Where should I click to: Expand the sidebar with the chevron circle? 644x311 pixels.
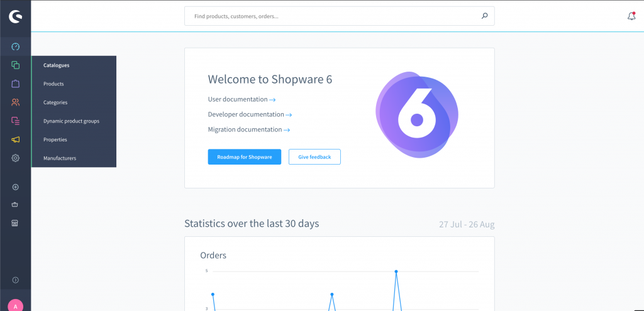16,280
